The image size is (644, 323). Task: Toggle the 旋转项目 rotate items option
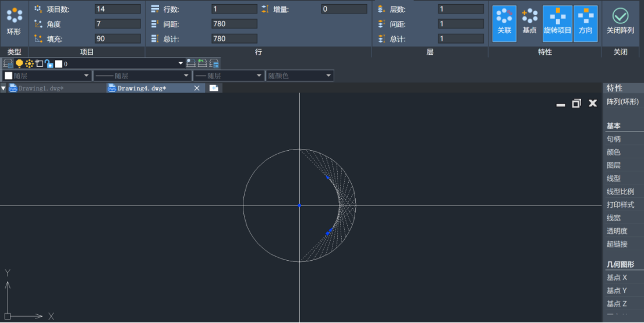click(x=557, y=23)
